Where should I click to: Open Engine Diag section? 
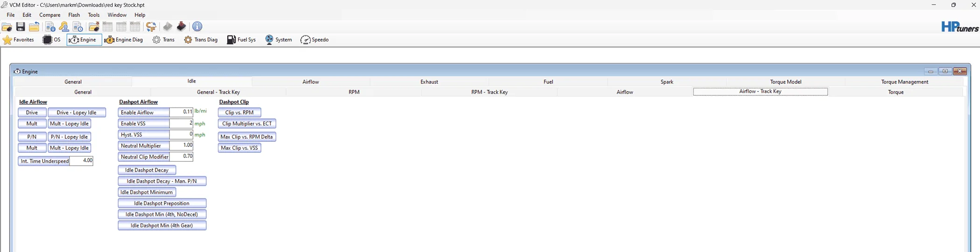pyautogui.click(x=124, y=40)
